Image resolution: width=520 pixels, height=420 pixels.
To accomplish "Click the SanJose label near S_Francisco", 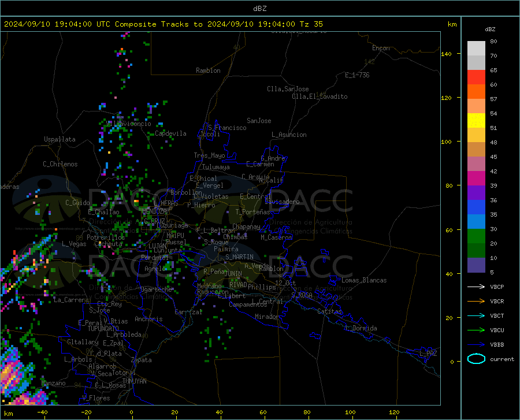I will 259,121.
